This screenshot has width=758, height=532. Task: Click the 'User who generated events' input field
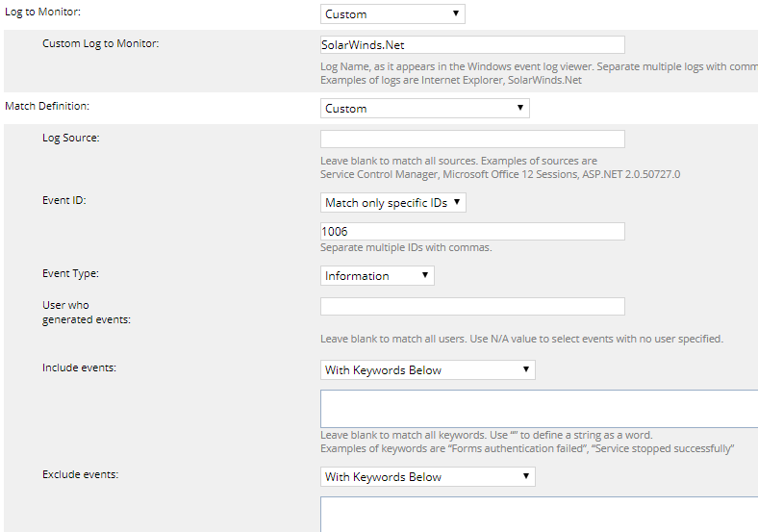pyautogui.click(x=472, y=307)
